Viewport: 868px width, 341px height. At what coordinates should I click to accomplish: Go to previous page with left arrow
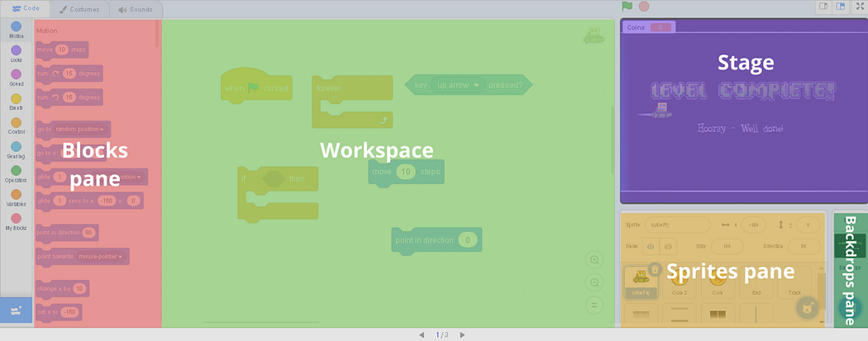coord(422,335)
